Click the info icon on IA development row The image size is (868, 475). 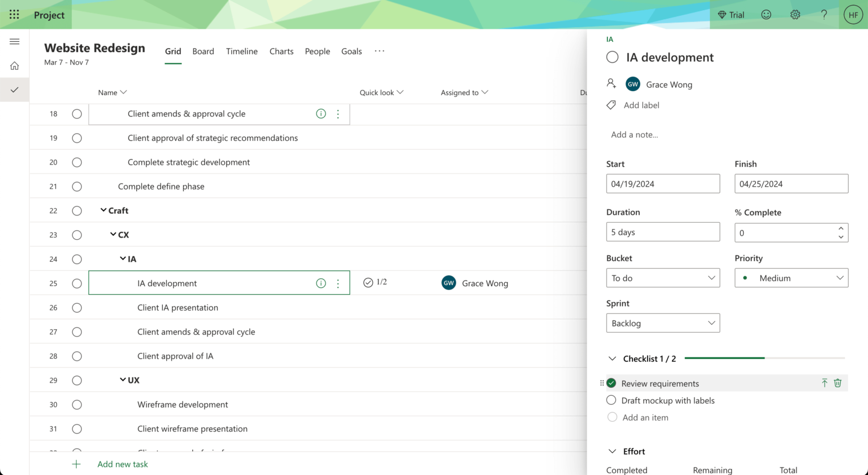point(321,283)
